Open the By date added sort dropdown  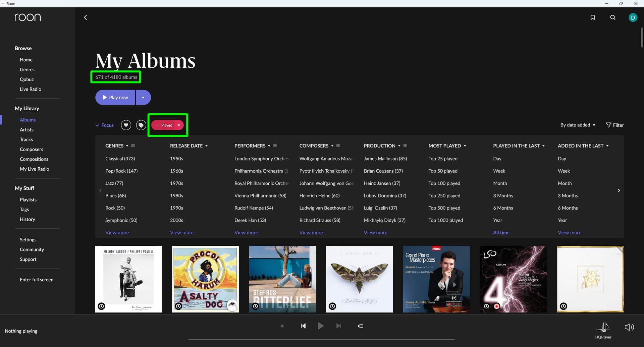pyautogui.click(x=578, y=125)
